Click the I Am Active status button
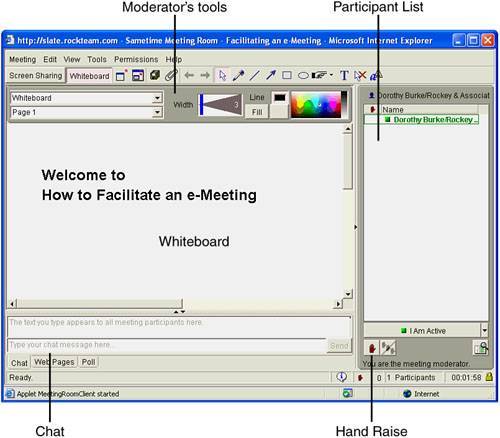 coord(422,330)
